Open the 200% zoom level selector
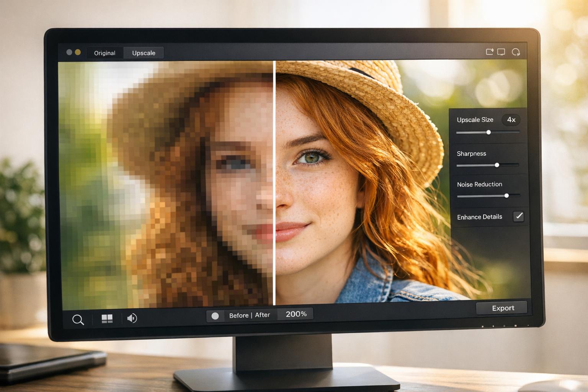This screenshot has height=392, width=588. 296,314
